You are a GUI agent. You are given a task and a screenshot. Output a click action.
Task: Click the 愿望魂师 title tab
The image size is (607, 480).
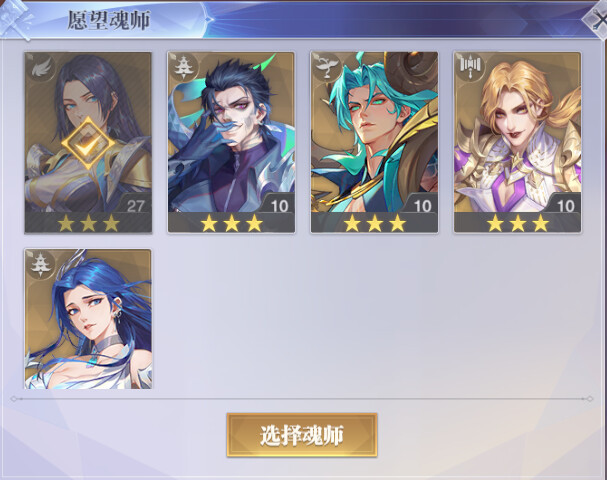(x=109, y=20)
